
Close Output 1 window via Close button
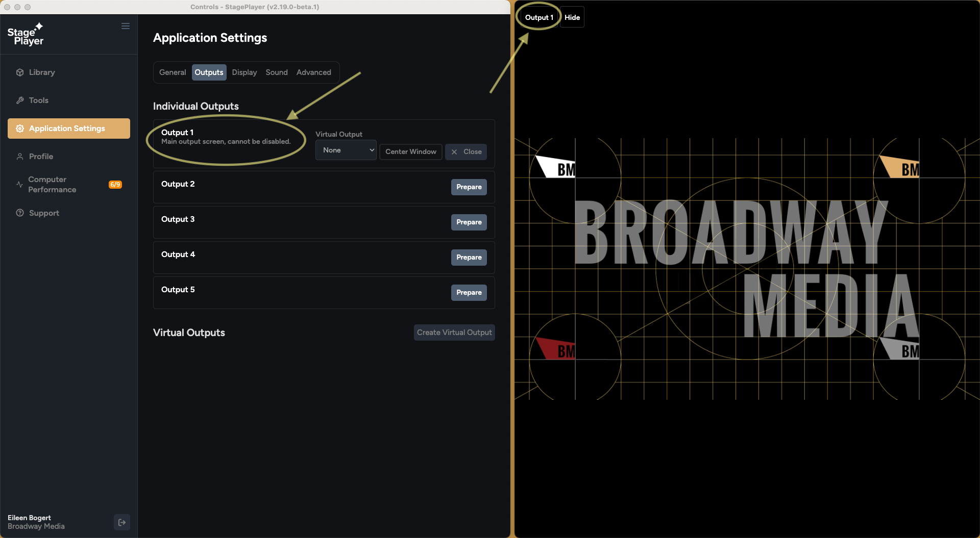pos(466,152)
